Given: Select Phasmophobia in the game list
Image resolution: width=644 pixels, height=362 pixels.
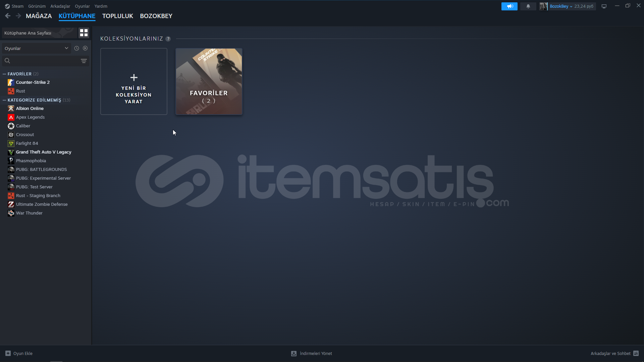Looking at the screenshot, I should [31, 161].
